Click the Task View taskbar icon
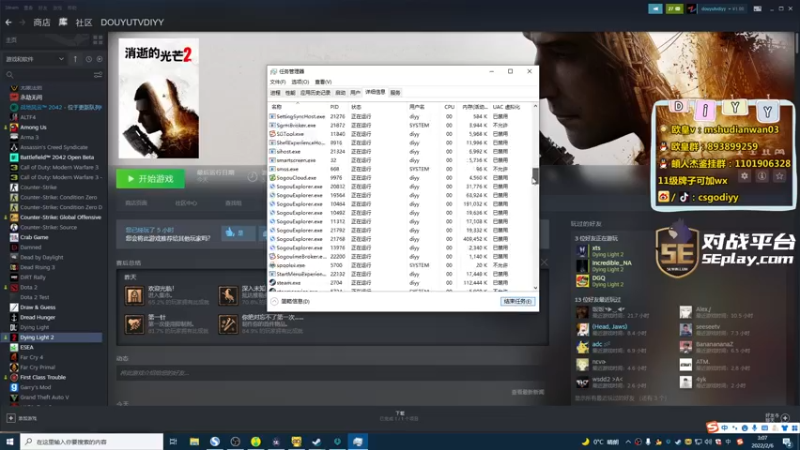The width and height of the screenshot is (800, 450). coord(173,441)
